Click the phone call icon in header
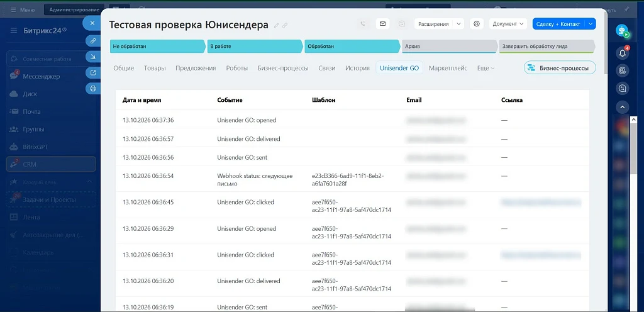This screenshot has height=312, width=644. pyautogui.click(x=363, y=24)
